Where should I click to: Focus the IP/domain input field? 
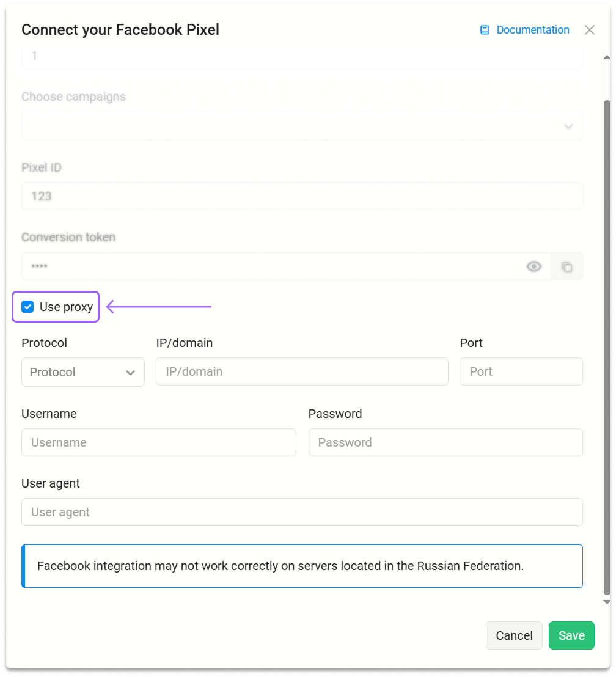(302, 371)
